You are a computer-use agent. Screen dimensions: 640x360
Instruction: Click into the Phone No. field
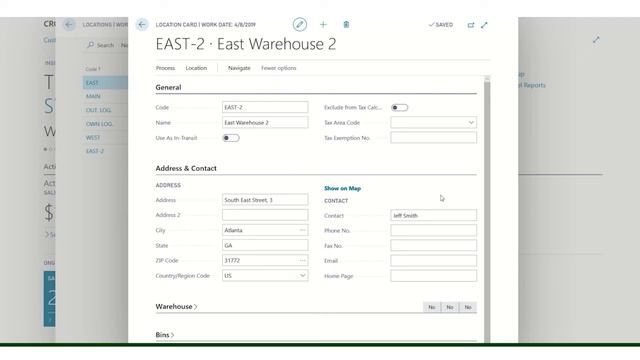(x=433, y=230)
